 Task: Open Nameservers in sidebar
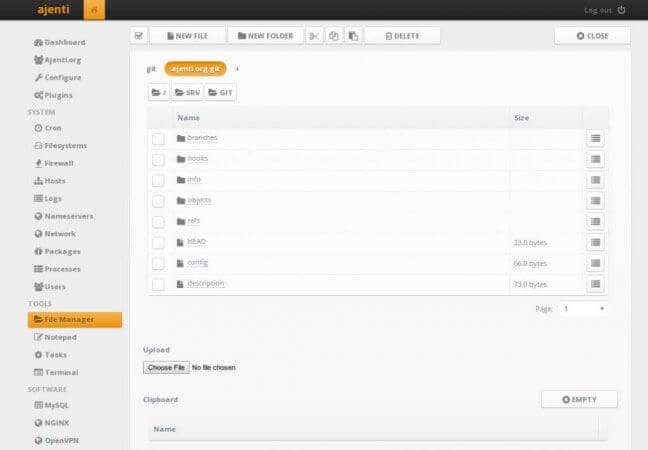pos(64,216)
